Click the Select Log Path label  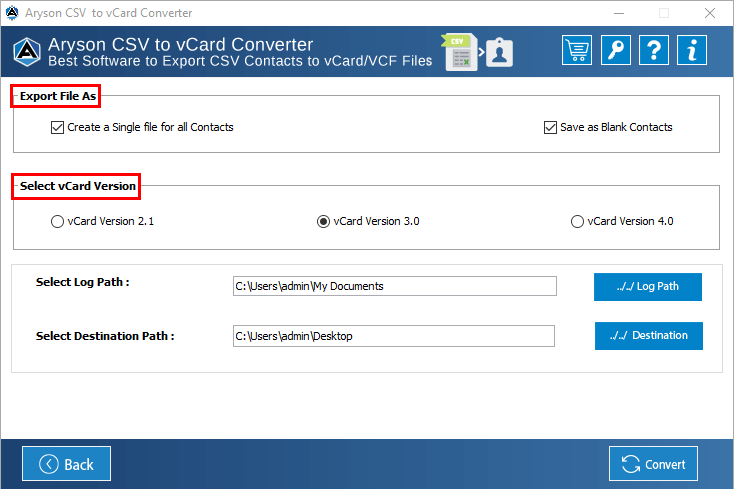(x=83, y=282)
